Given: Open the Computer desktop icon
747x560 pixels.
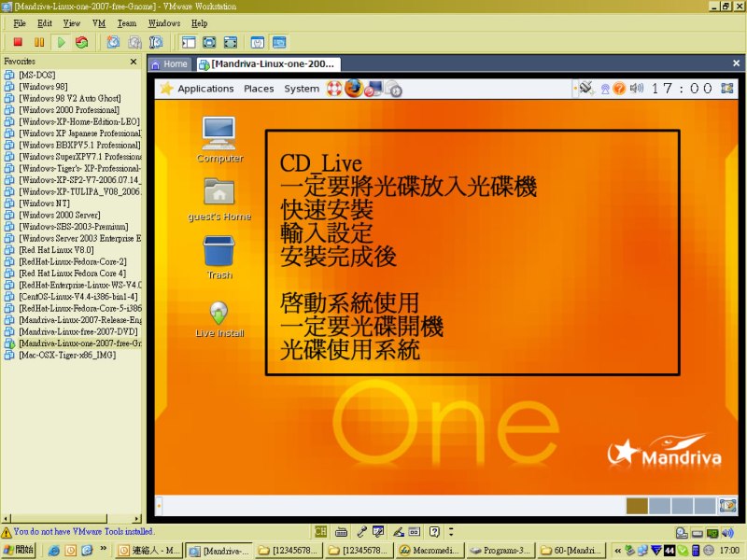Looking at the screenshot, I should (219, 139).
